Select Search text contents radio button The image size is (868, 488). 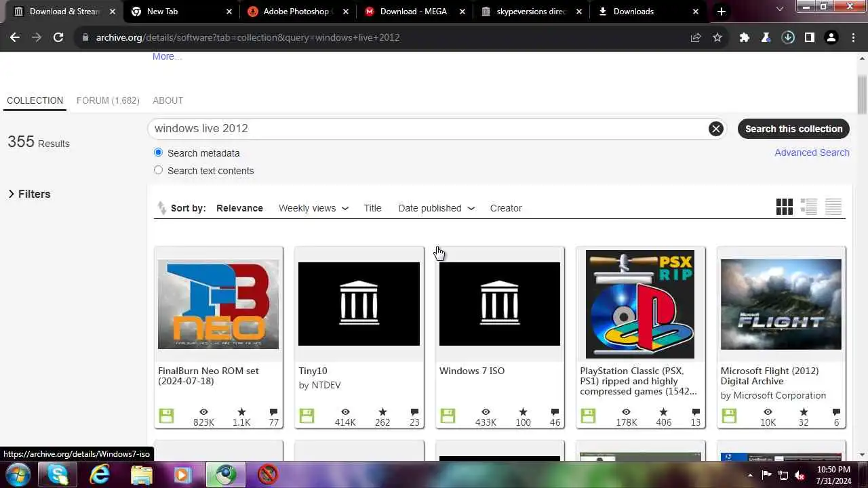(x=159, y=170)
